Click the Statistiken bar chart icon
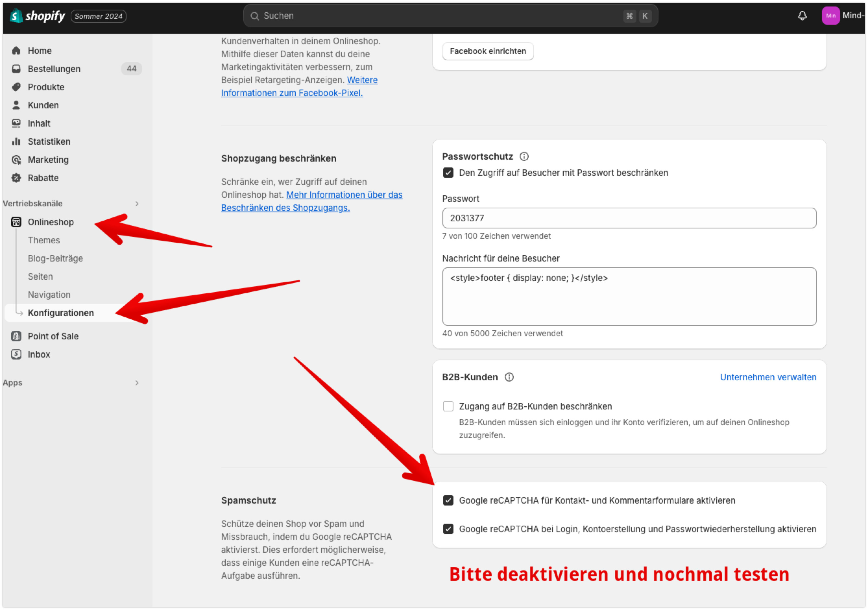The image size is (868, 610). point(16,141)
